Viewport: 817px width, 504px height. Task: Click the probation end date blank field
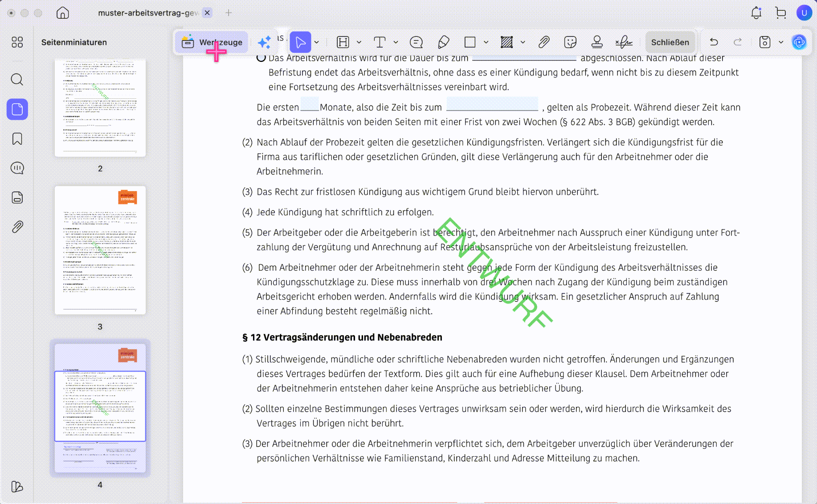pyautogui.click(x=492, y=105)
